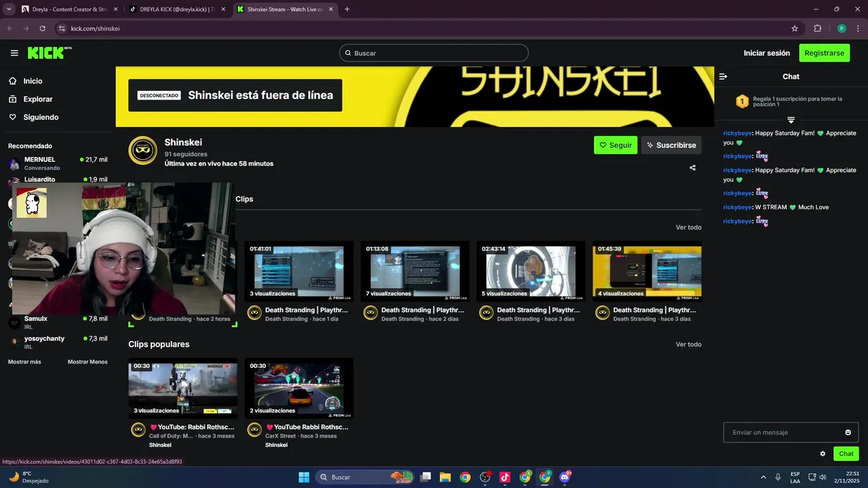868x488 pixels.
Task: View site information icon in address bar
Action: coord(61,28)
